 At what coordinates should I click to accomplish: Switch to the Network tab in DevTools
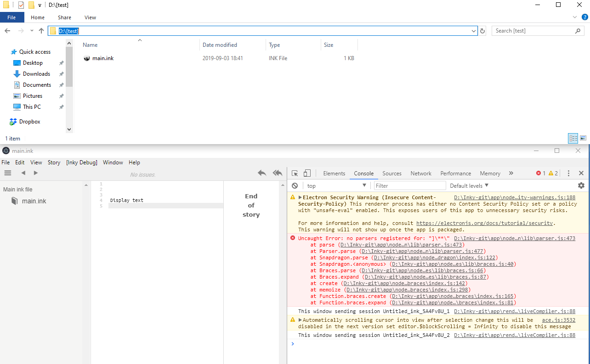tap(420, 173)
